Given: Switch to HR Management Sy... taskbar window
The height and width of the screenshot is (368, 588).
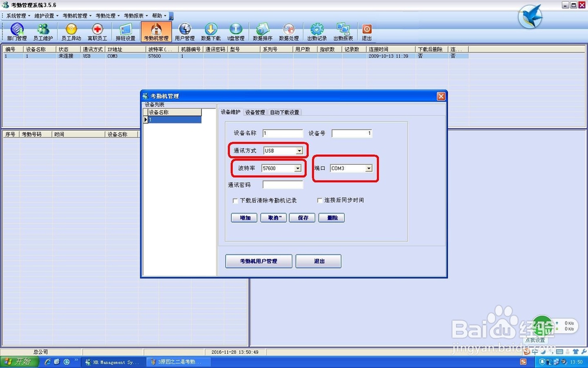Looking at the screenshot, I should click(x=112, y=362).
